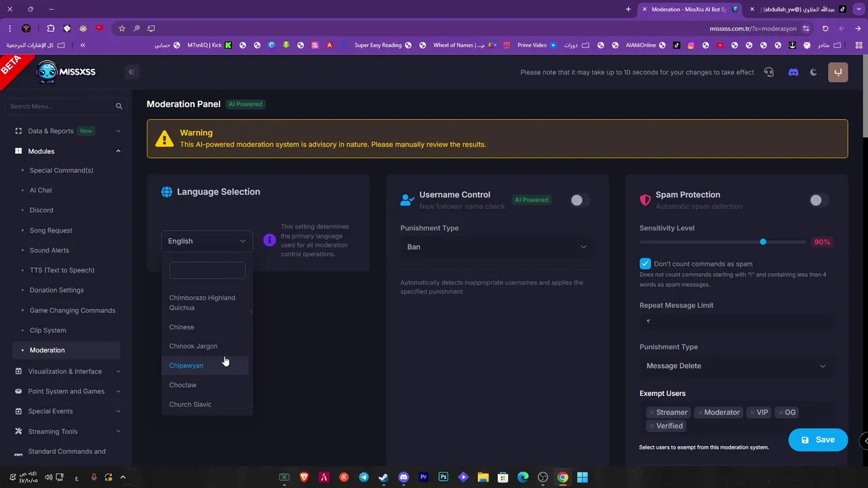Select the Moderation sidebar item
This screenshot has height=488, width=868.
pyautogui.click(x=66, y=350)
